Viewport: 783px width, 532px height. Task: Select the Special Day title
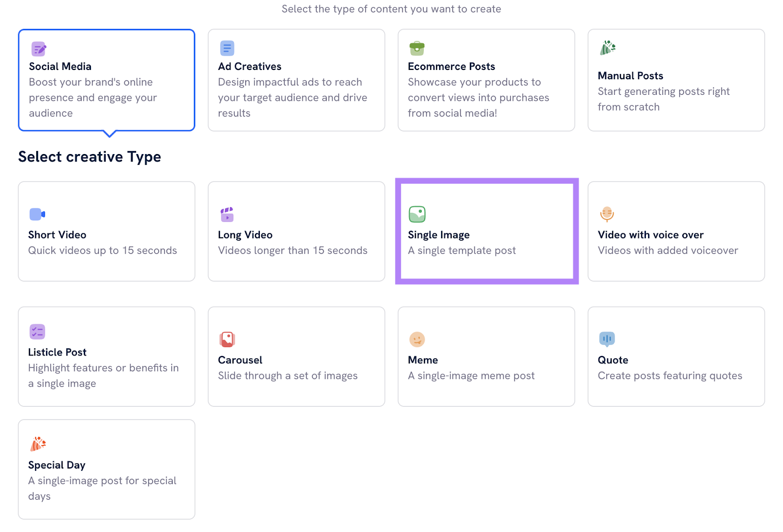(57, 465)
